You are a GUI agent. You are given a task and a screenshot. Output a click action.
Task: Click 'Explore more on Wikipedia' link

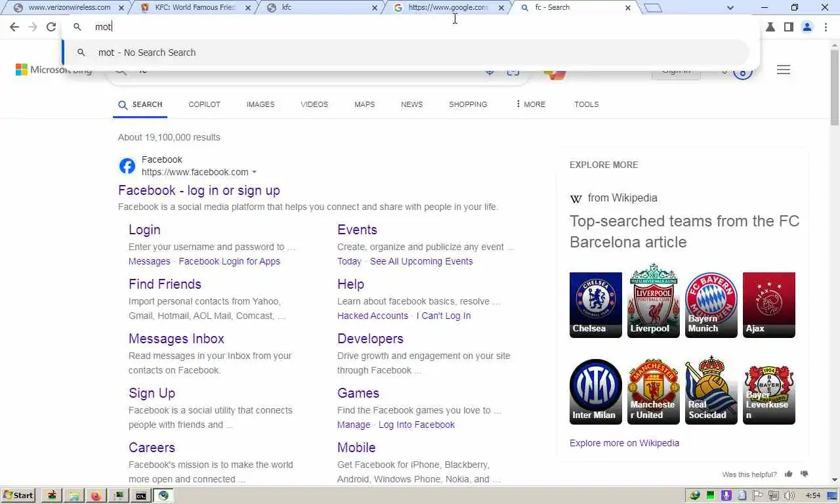(624, 443)
